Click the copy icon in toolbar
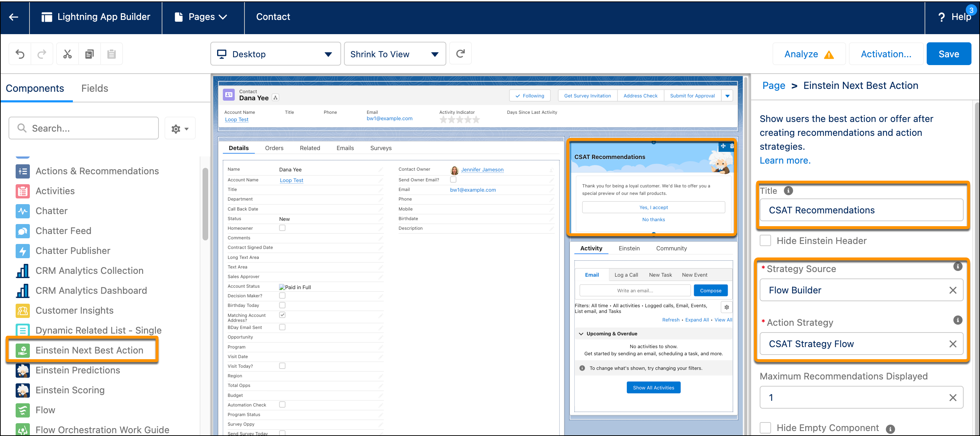 pyautogui.click(x=90, y=54)
